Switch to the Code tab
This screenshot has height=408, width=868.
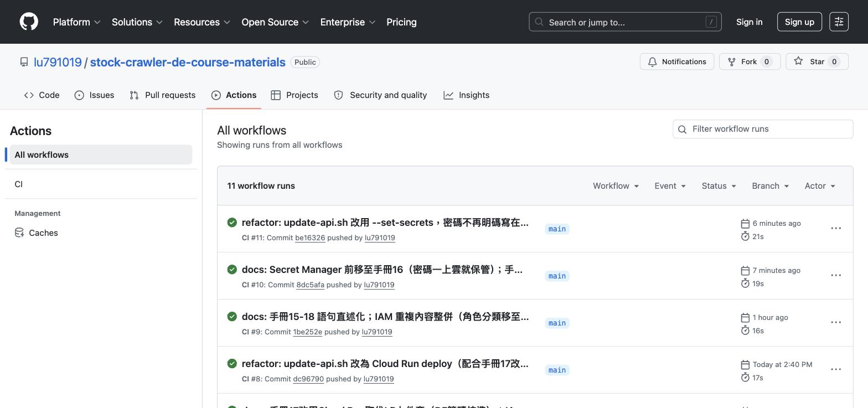[42, 95]
